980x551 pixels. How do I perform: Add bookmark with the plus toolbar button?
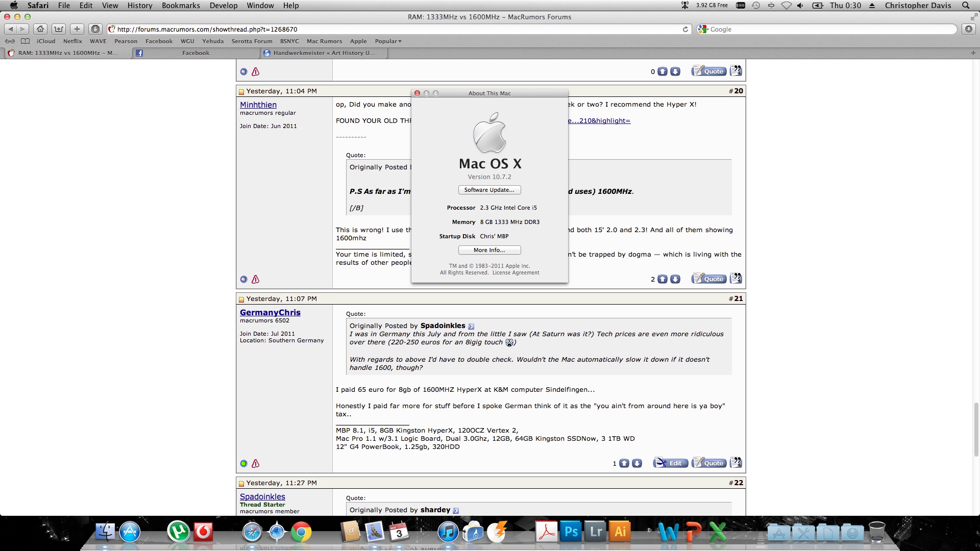[77, 29]
